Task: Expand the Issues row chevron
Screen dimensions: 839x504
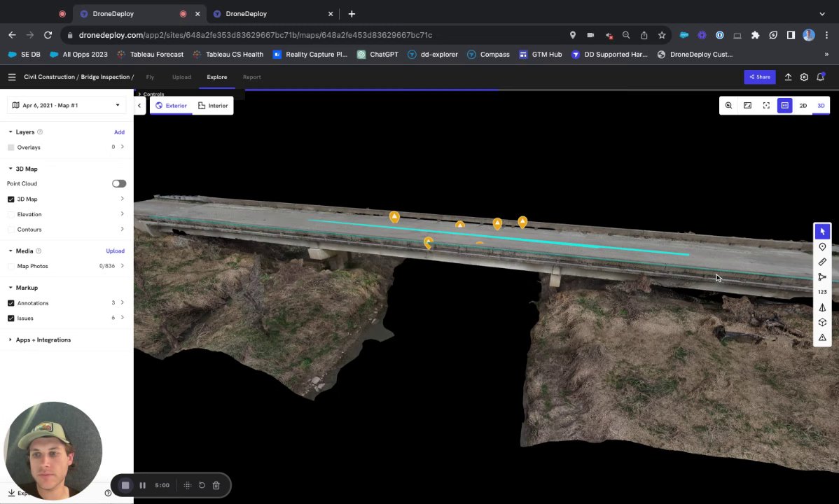Action: (x=123, y=317)
